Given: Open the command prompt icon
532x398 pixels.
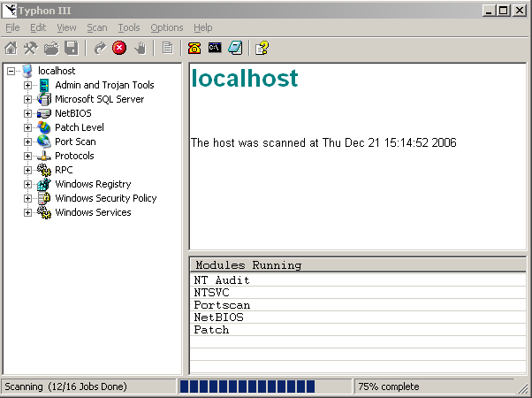Looking at the screenshot, I should tap(215, 48).
